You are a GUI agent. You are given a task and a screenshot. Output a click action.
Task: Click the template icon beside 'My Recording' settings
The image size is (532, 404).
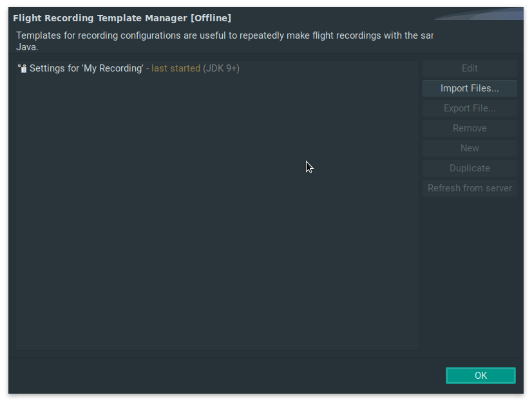click(x=22, y=68)
